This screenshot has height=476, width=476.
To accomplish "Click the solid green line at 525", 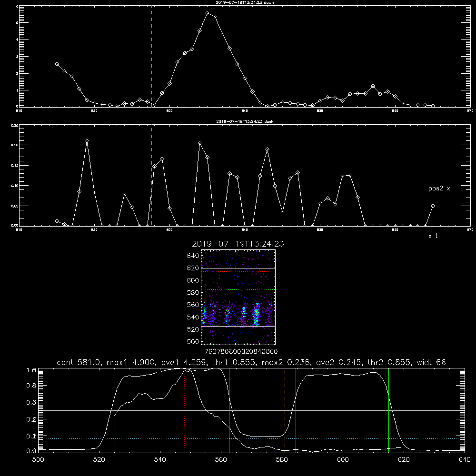I will [115, 410].
